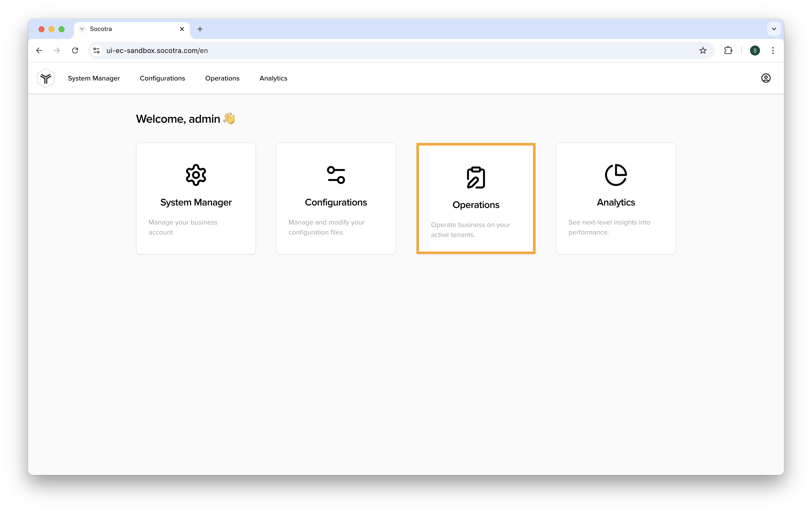Image resolution: width=812 pixels, height=512 pixels.
Task: Click the System Manager card title
Action: tap(196, 202)
